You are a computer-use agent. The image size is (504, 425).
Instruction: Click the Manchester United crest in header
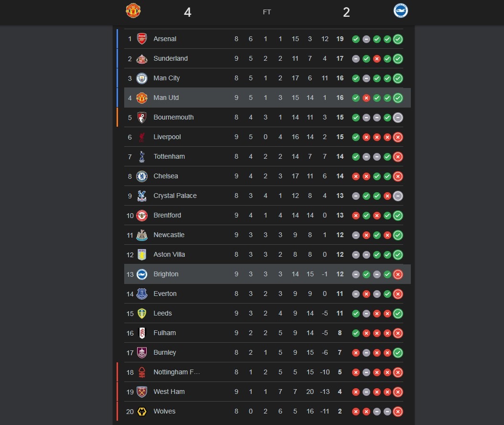tap(133, 11)
